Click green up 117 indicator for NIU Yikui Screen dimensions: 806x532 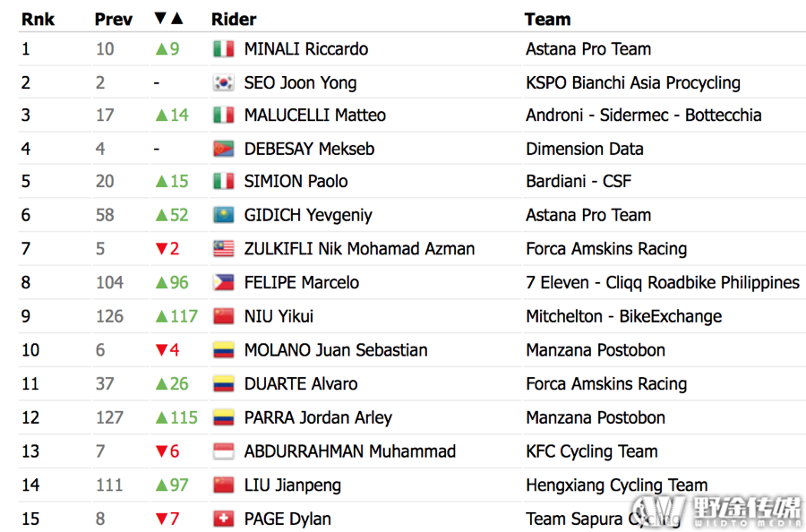(176, 316)
